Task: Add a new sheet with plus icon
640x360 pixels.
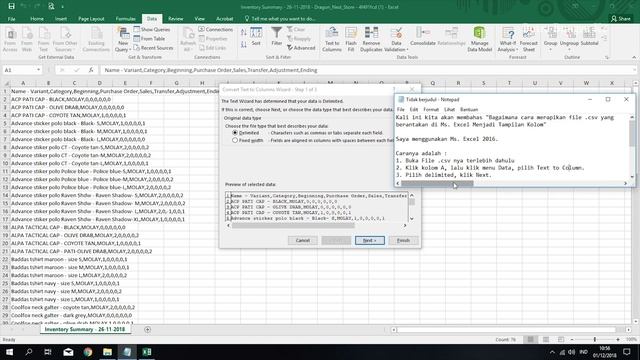Action: (147, 329)
